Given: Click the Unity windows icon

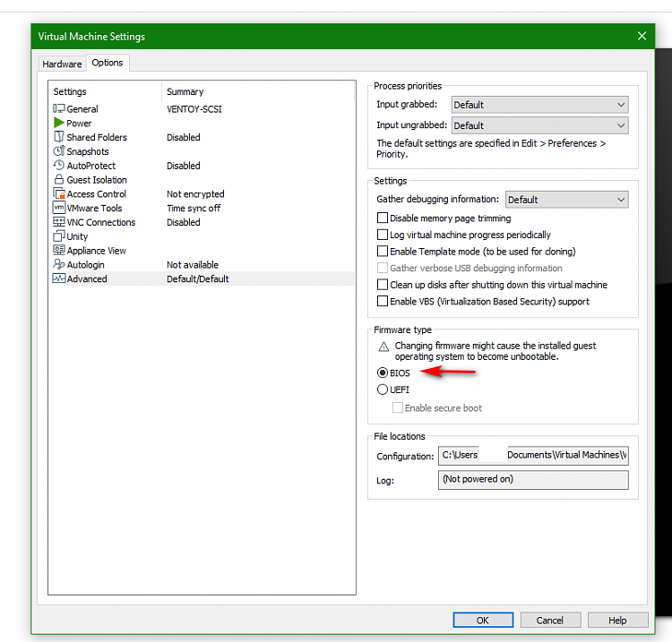Looking at the screenshot, I should tap(59, 236).
